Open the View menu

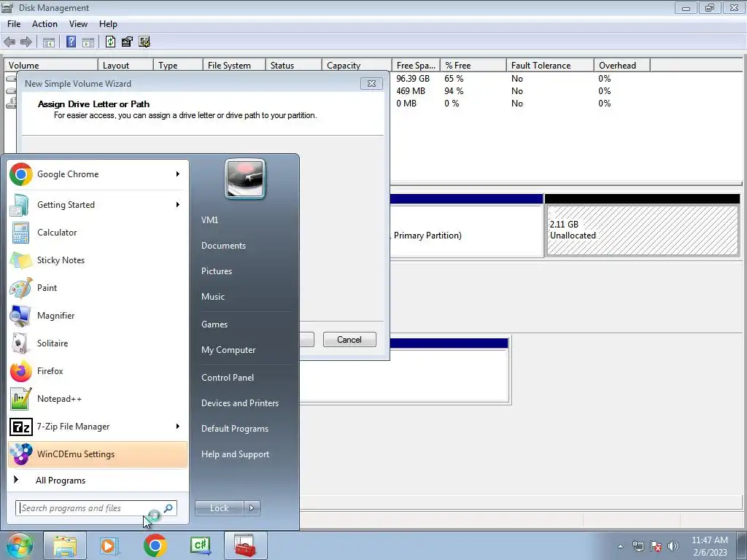pyautogui.click(x=78, y=24)
